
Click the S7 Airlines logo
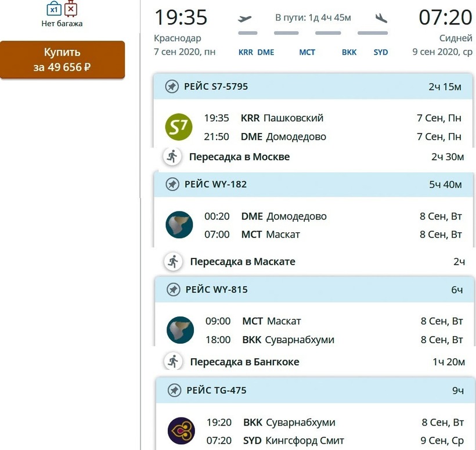179,127
